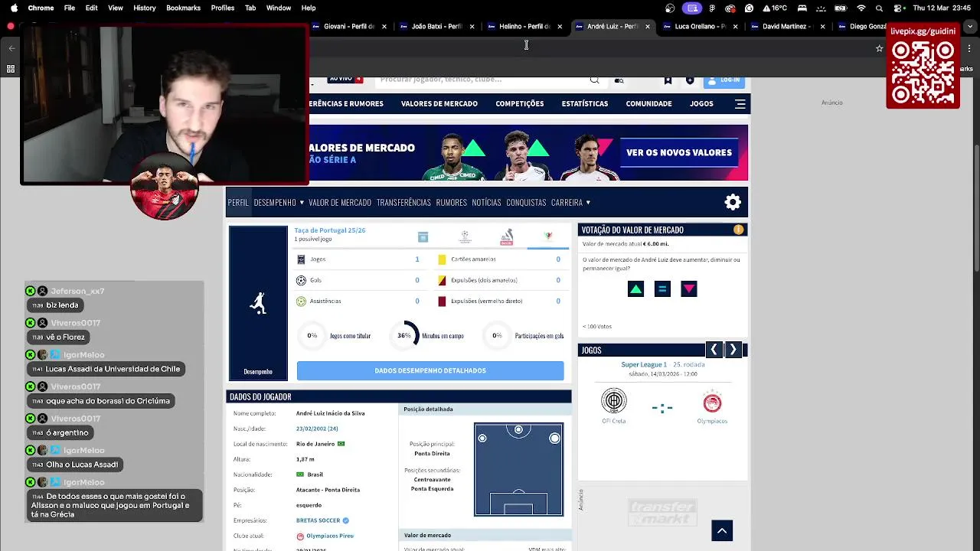The image size is (980, 551).
Task: Click the player silhouette Desempenho tile
Action: click(x=258, y=303)
